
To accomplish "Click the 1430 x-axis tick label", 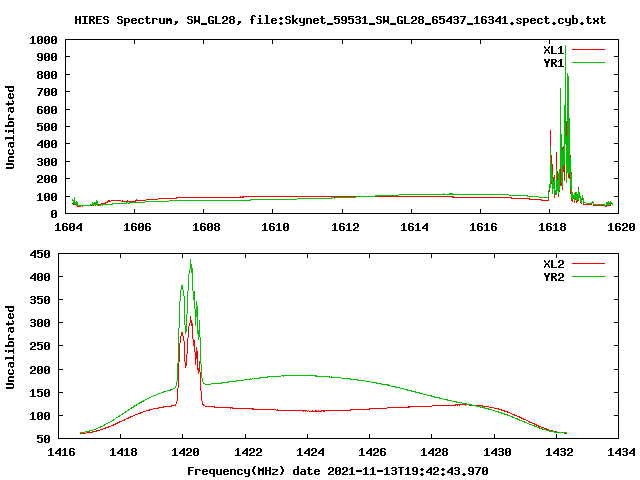I will coord(497,453).
